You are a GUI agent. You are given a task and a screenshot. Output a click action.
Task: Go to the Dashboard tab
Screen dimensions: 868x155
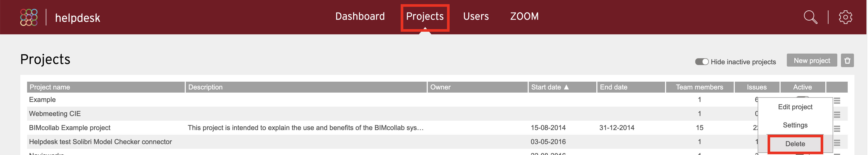point(360,16)
